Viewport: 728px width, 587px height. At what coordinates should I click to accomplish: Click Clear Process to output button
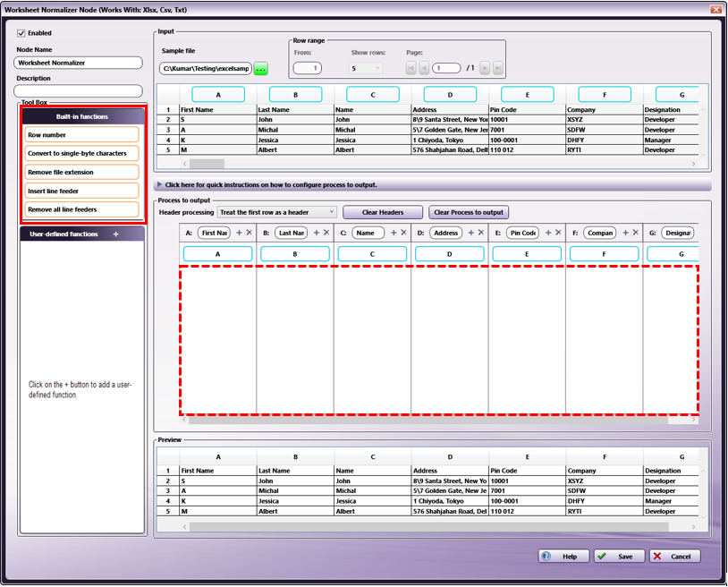469,212
